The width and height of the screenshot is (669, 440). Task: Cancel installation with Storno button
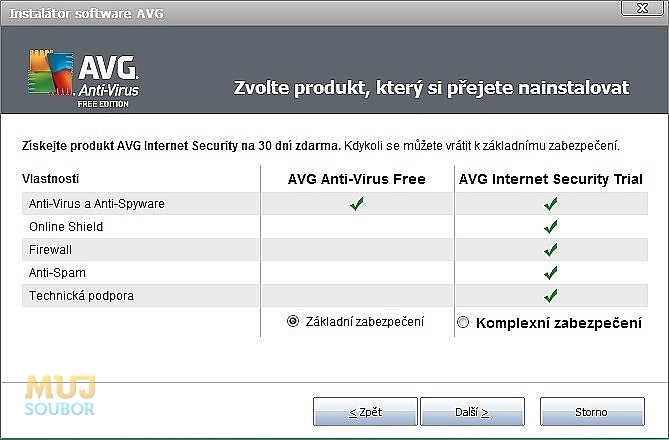(x=592, y=411)
